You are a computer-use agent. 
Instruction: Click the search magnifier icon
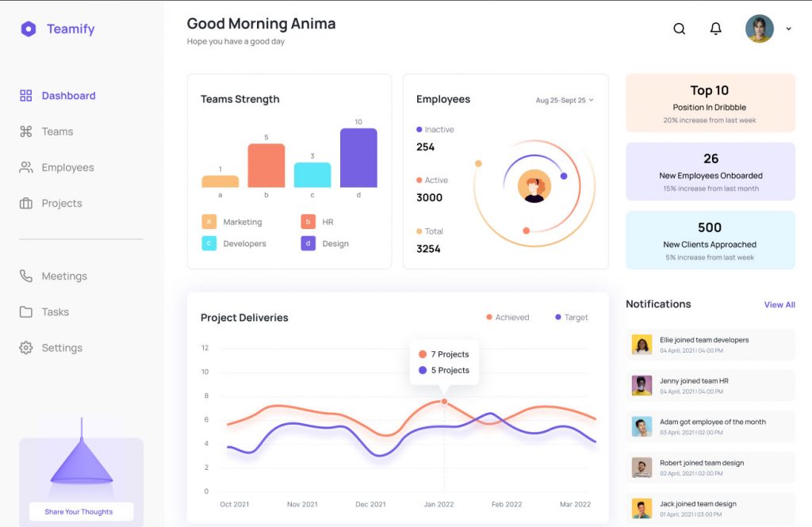pyautogui.click(x=679, y=29)
